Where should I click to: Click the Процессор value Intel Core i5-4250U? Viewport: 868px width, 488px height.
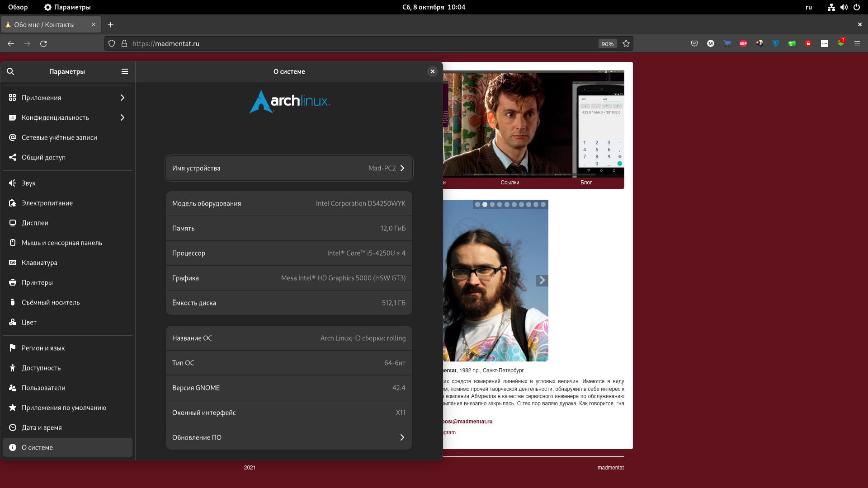coord(366,253)
